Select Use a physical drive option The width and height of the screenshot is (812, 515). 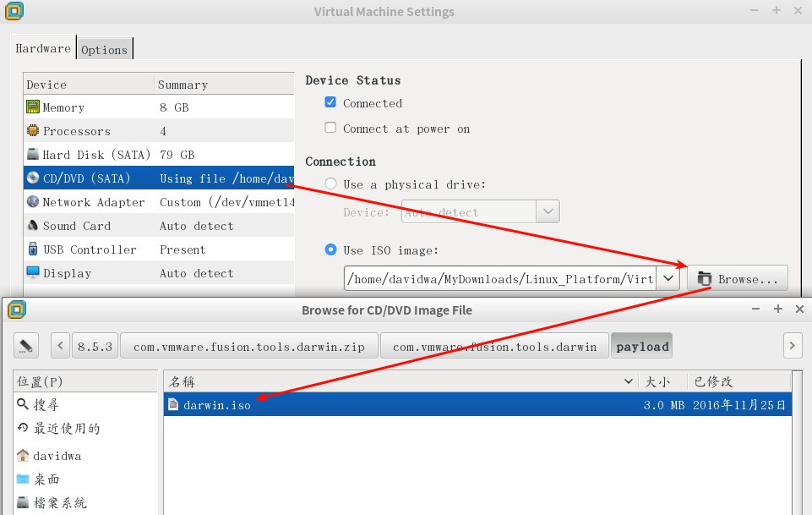(x=330, y=184)
